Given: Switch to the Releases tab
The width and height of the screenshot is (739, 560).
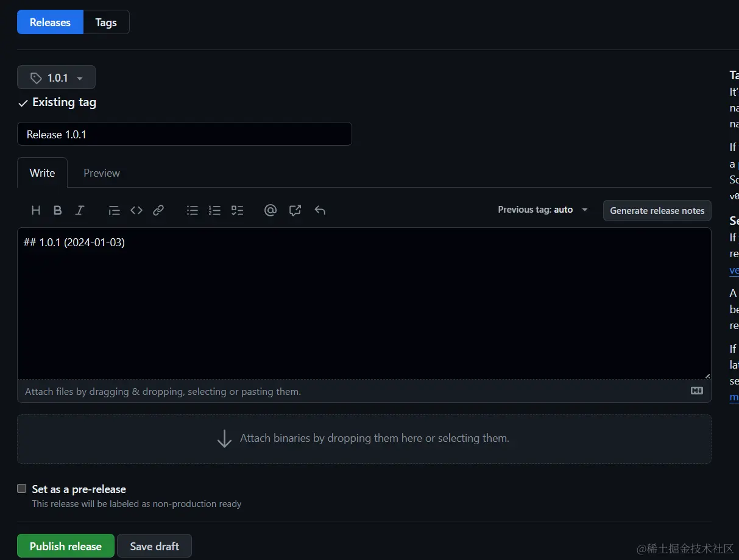Looking at the screenshot, I should tap(50, 22).
